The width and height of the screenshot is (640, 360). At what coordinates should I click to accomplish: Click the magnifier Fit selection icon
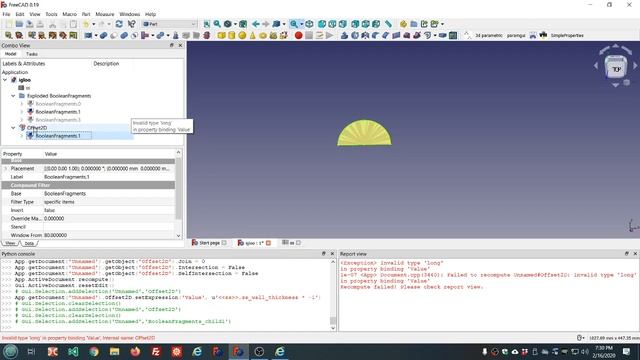coord(217,24)
